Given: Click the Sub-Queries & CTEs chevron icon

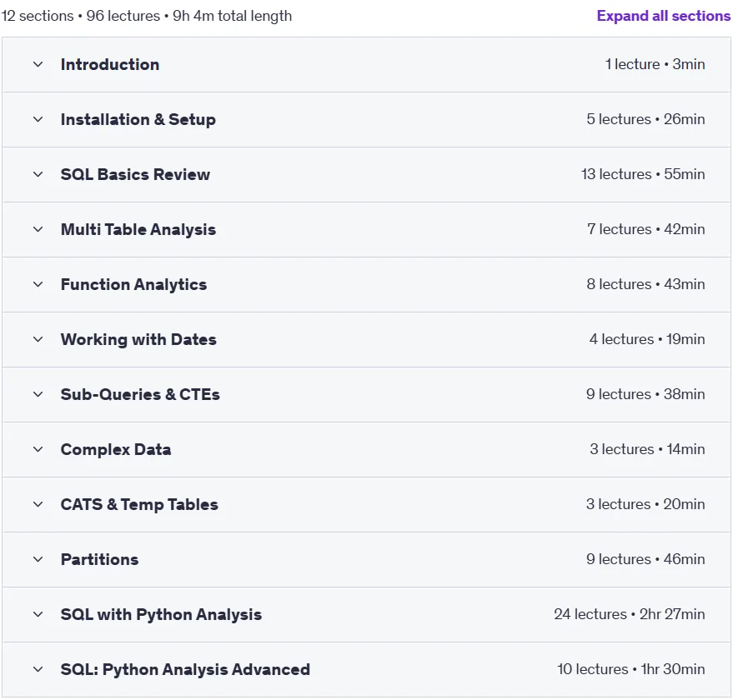Looking at the screenshot, I should (38, 394).
